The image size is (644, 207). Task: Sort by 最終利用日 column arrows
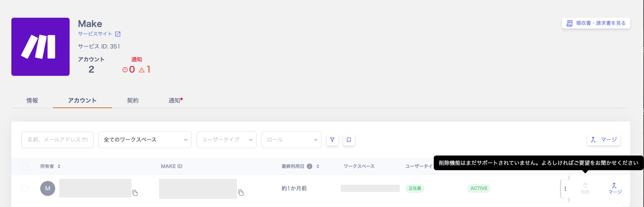coord(318,166)
